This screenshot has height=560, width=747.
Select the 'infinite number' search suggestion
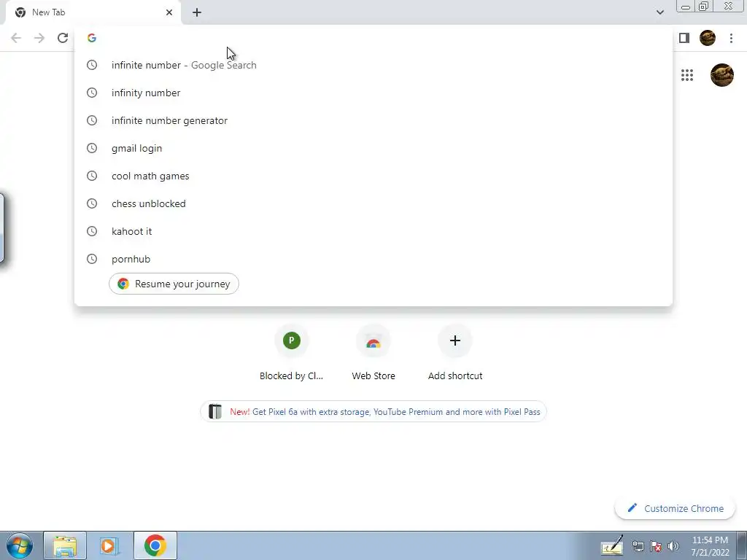373,65
